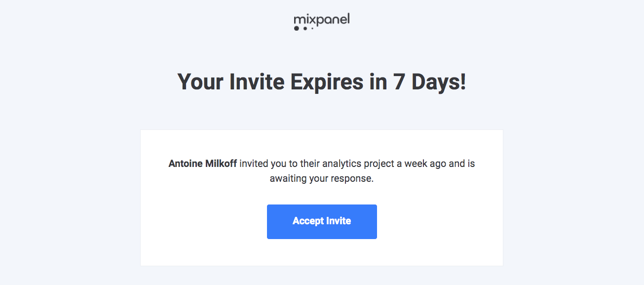The width and height of the screenshot is (644, 285).
Task: Click the word "Accept" on the blue button
Action: point(308,221)
